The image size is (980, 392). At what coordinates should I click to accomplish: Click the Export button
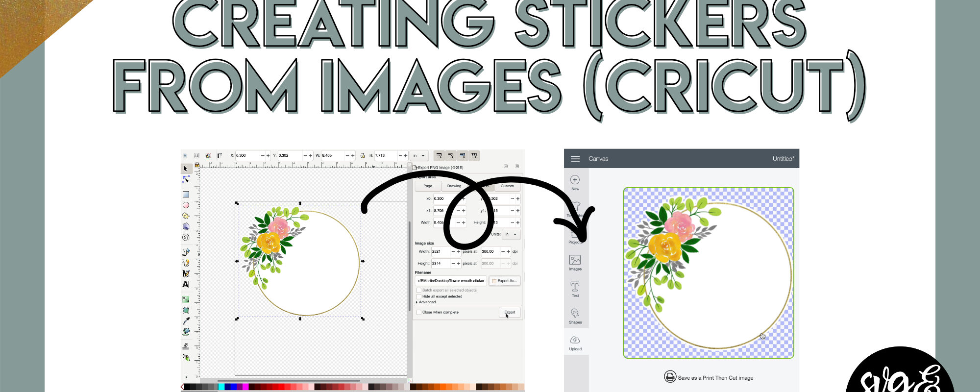510,312
